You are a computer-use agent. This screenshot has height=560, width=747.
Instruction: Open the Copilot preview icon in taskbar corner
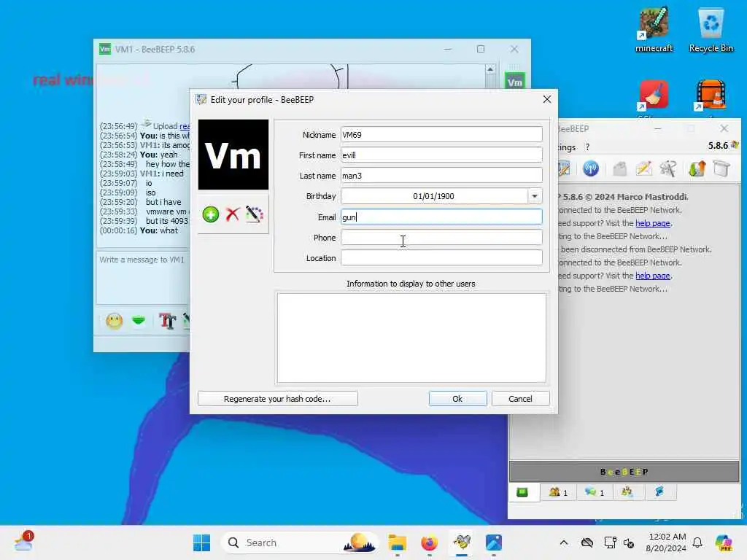[724, 542]
